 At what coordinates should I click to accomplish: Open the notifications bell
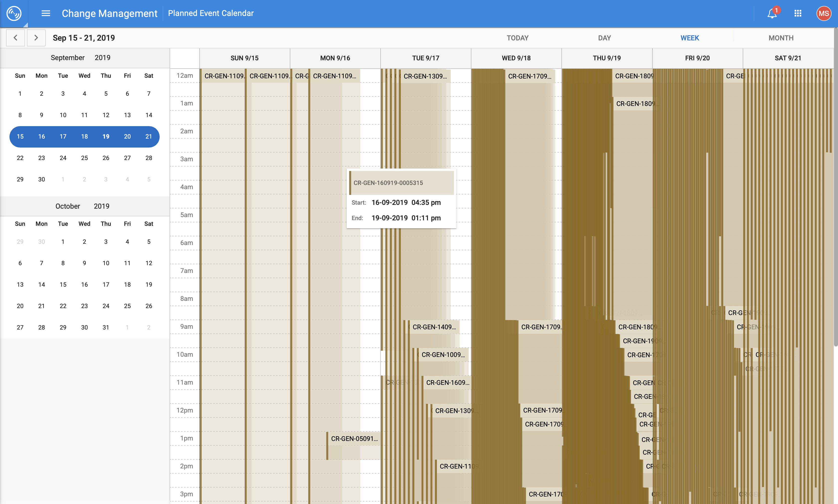[x=772, y=14]
